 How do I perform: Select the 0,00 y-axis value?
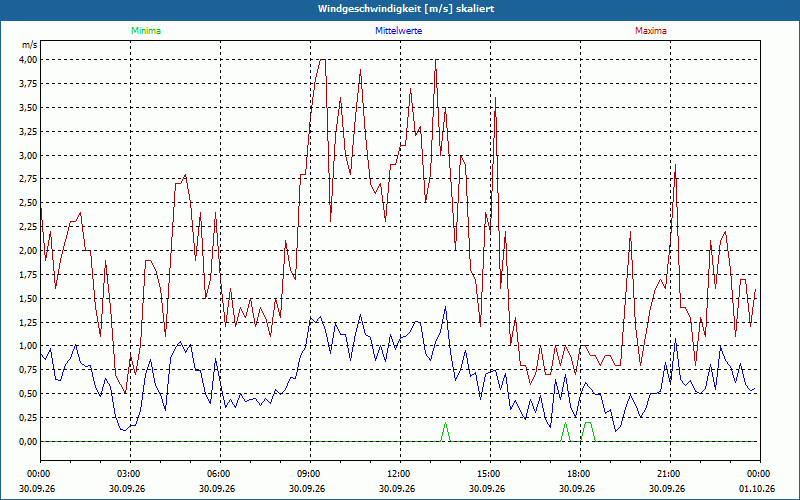pyautogui.click(x=28, y=441)
